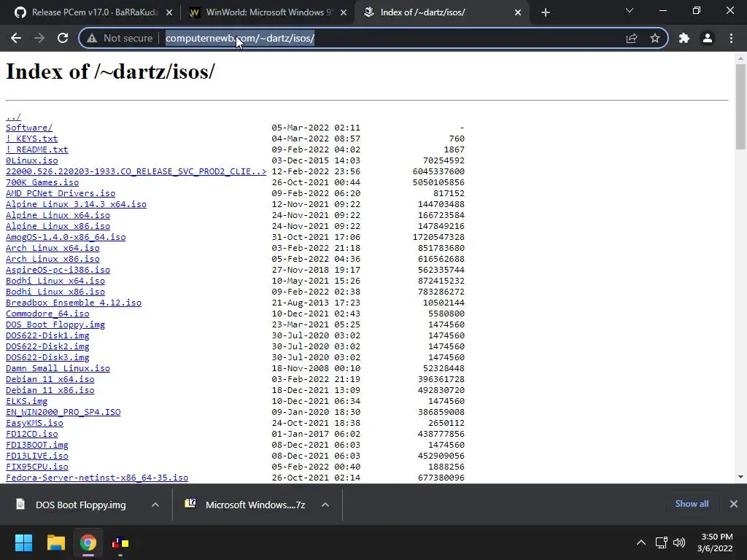Viewport: 747px width, 560px height.
Task: Download Arch Linux x64.iso
Action: (x=53, y=248)
